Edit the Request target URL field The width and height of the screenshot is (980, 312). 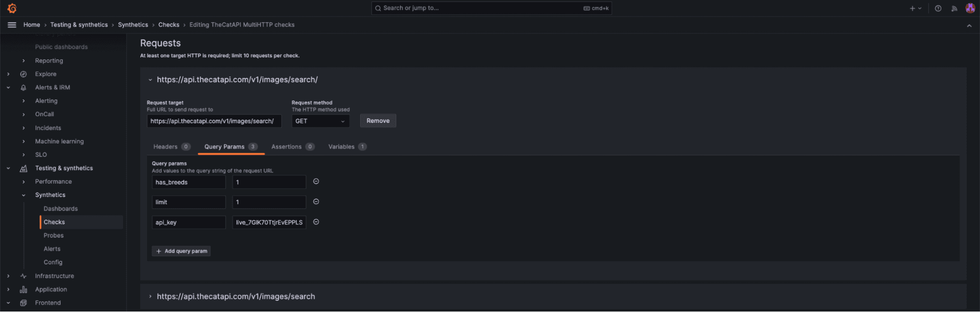[x=214, y=121]
